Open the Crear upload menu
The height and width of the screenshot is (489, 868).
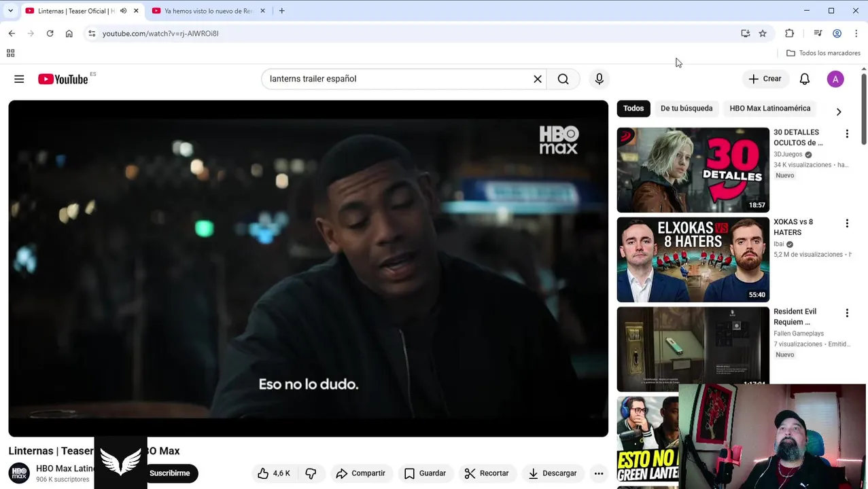[765, 79]
